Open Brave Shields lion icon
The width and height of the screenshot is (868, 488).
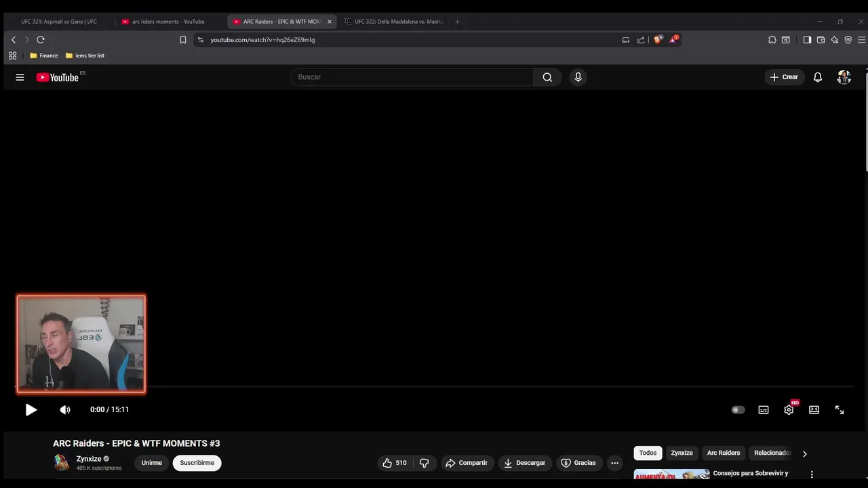click(657, 39)
